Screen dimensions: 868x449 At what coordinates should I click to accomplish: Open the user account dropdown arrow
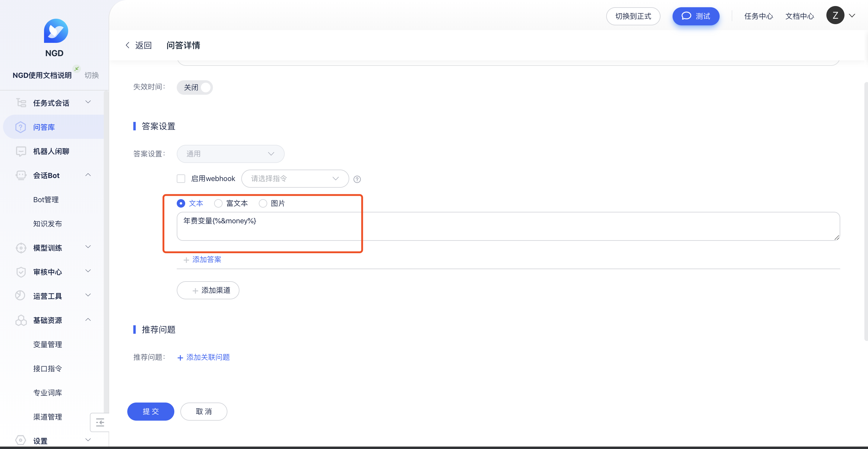point(852,15)
